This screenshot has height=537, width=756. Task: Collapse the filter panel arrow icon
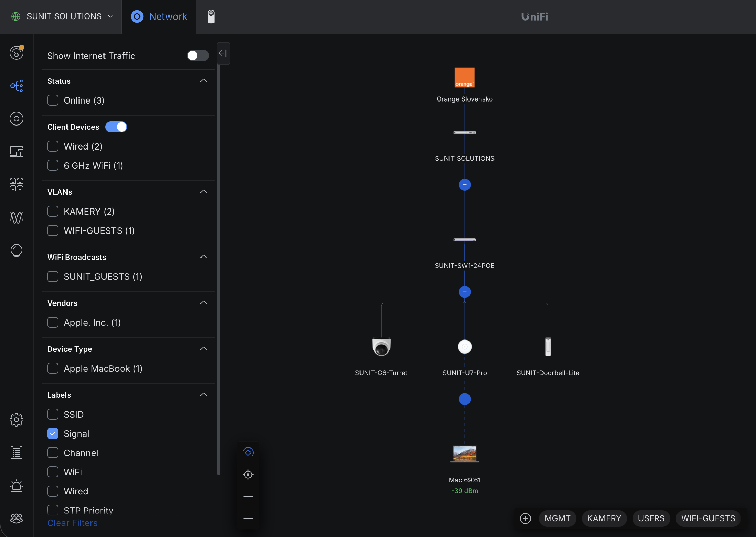[223, 53]
